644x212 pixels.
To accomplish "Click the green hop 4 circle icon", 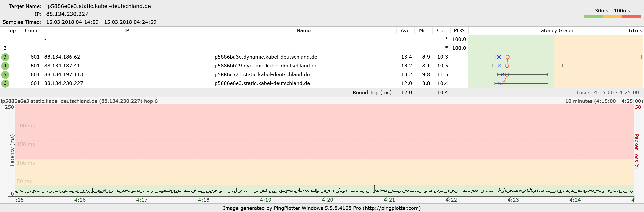I will [x=5, y=66].
